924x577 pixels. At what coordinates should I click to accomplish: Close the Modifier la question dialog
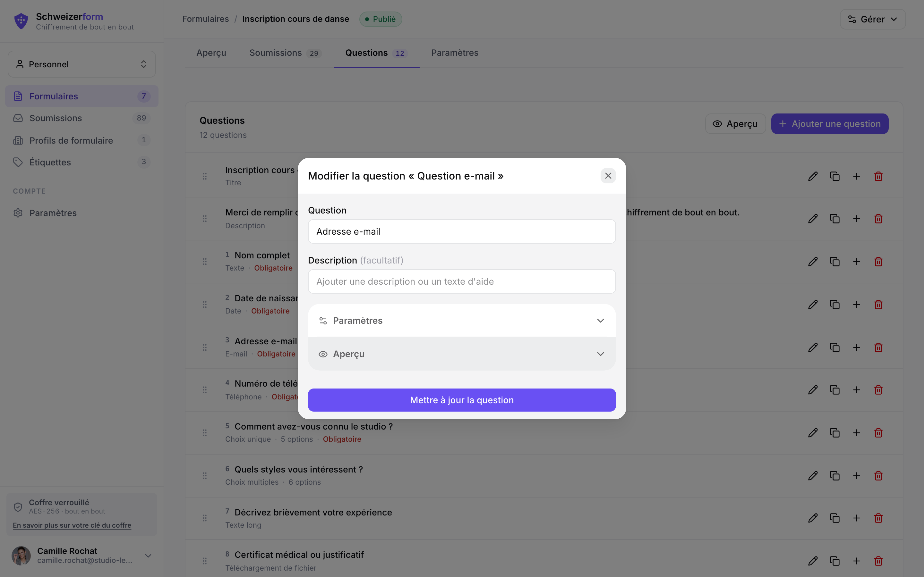(608, 176)
